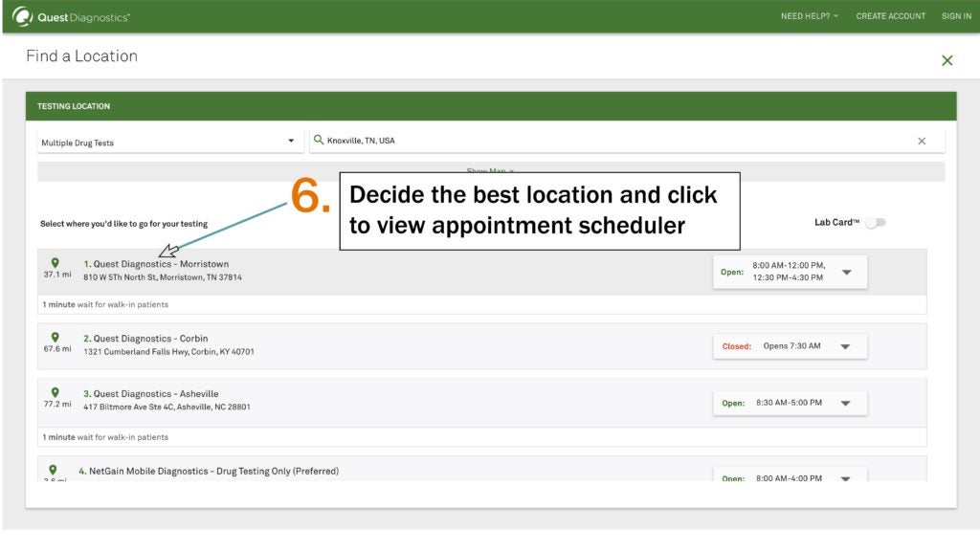Image resolution: width=980 pixels, height=551 pixels.
Task: Click the Sign In link
Action: (956, 16)
